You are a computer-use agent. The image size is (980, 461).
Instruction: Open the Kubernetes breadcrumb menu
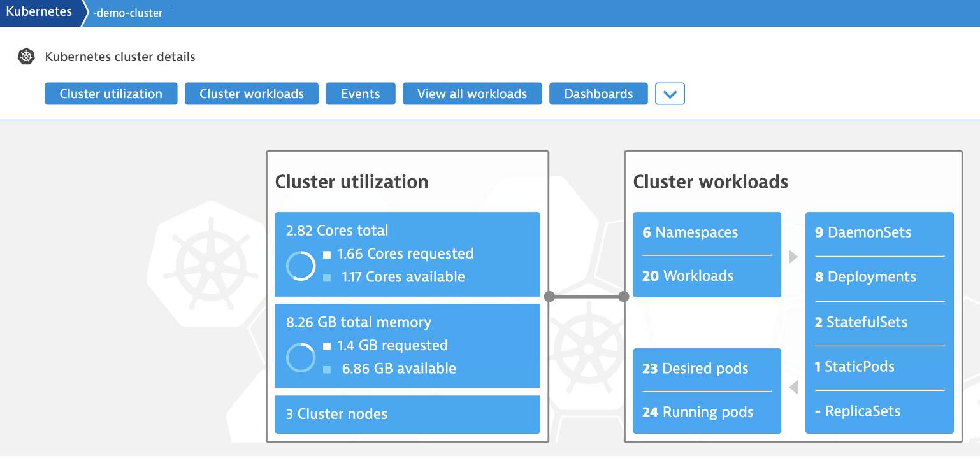pos(40,11)
